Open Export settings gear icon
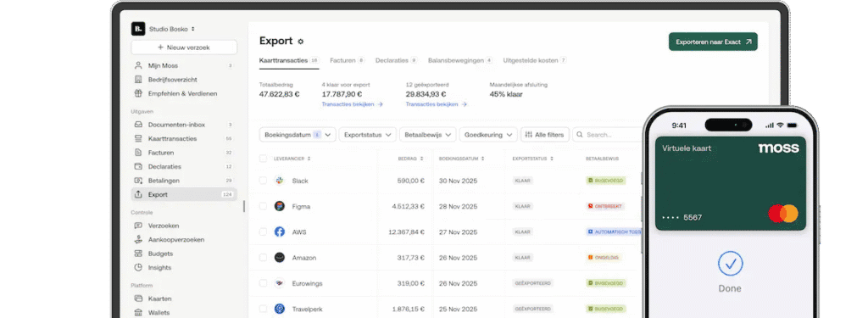 [301, 42]
